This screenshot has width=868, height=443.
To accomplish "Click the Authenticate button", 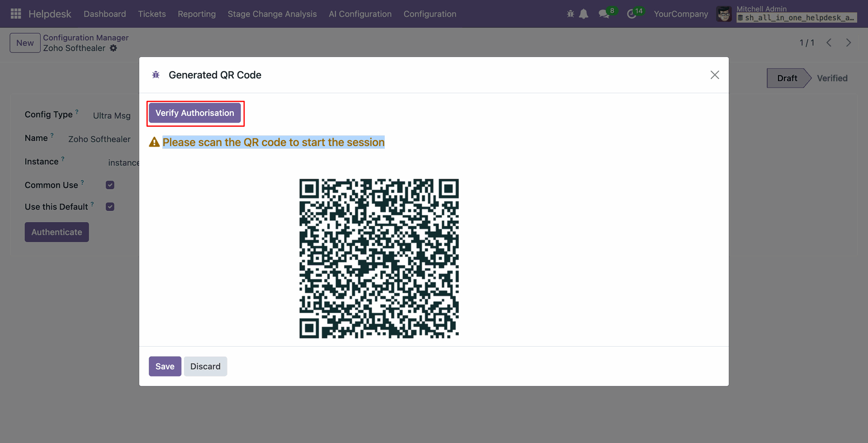I will (57, 232).
